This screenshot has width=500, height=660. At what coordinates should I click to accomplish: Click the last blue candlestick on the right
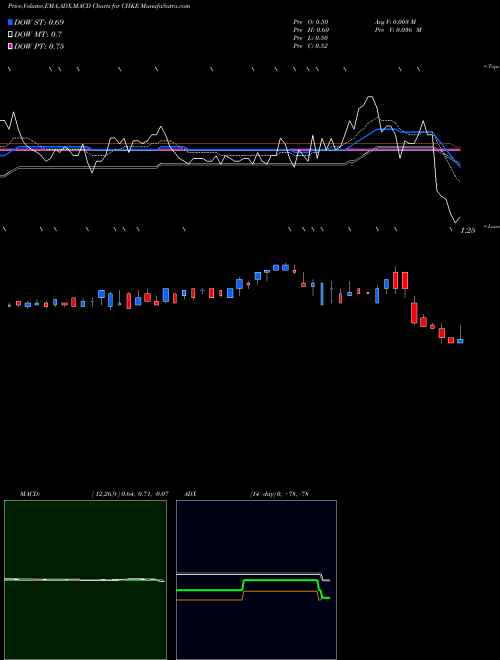(x=460, y=341)
